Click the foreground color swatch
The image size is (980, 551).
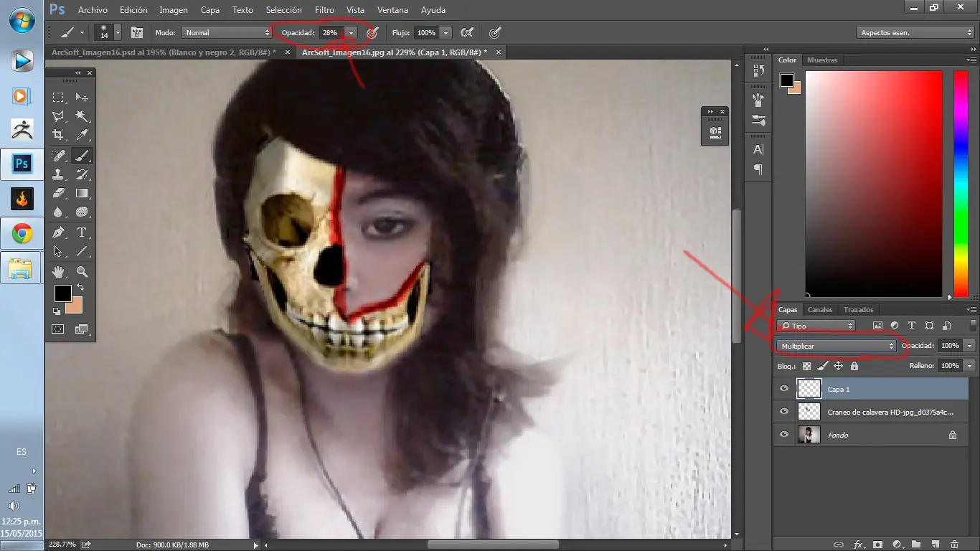click(x=63, y=294)
